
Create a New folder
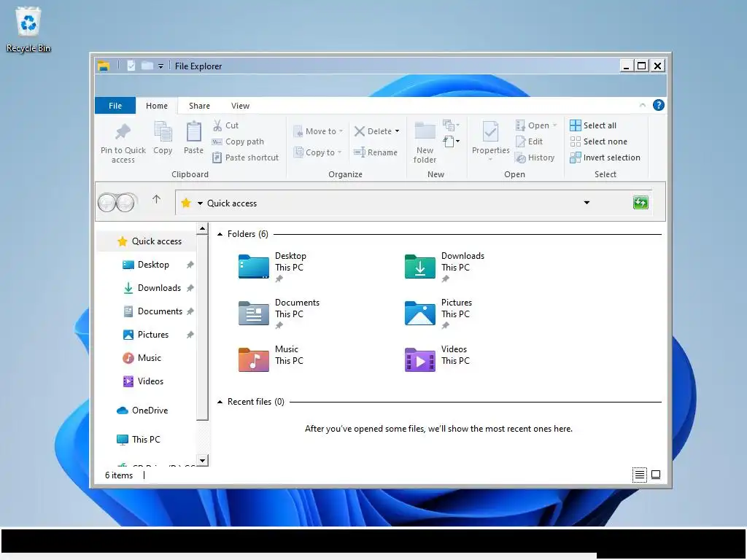[x=425, y=143]
